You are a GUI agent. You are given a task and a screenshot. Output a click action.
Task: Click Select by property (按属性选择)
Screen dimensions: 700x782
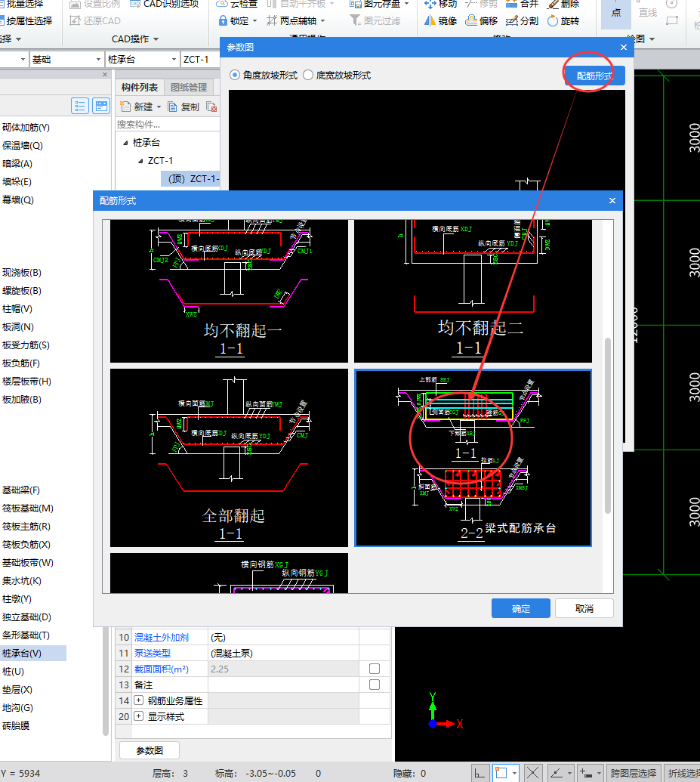coord(26,21)
